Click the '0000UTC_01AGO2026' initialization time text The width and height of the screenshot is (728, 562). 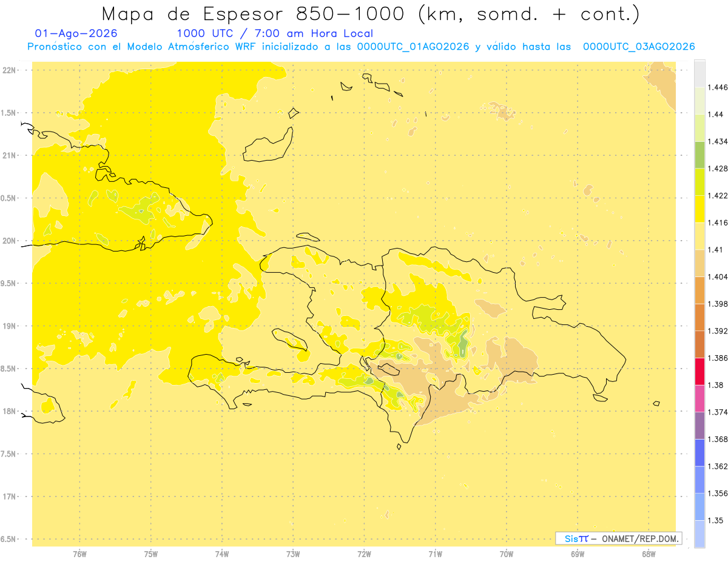[x=413, y=47]
